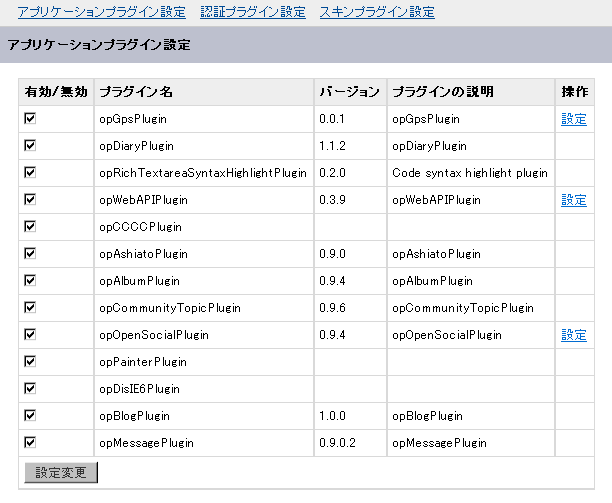The width and height of the screenshot is (612, 503).
Task: Toggle the opCommunityTopicPlugin checkbox
Action: [30, 307]
